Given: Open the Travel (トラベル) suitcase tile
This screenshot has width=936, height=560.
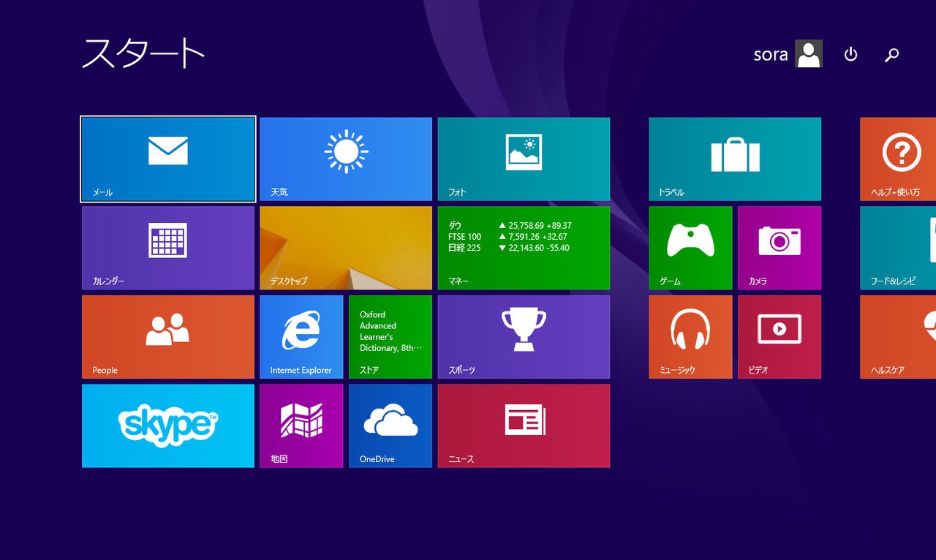Looking at the screenshot, I should (735, 159).
